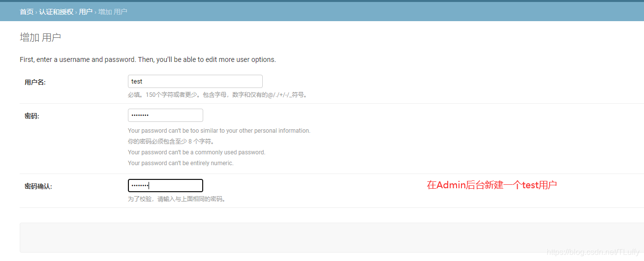This screenshot has width=644, height=261.
Task: Click the "can't be entirely numeric" hint
Action: 181,163
